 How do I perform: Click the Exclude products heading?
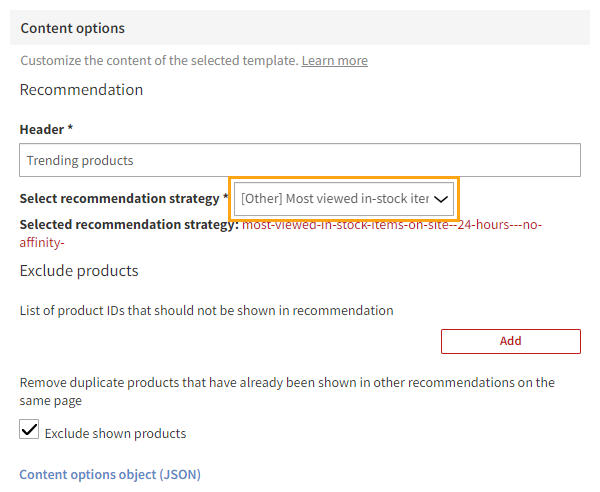[x=79, y=271]
